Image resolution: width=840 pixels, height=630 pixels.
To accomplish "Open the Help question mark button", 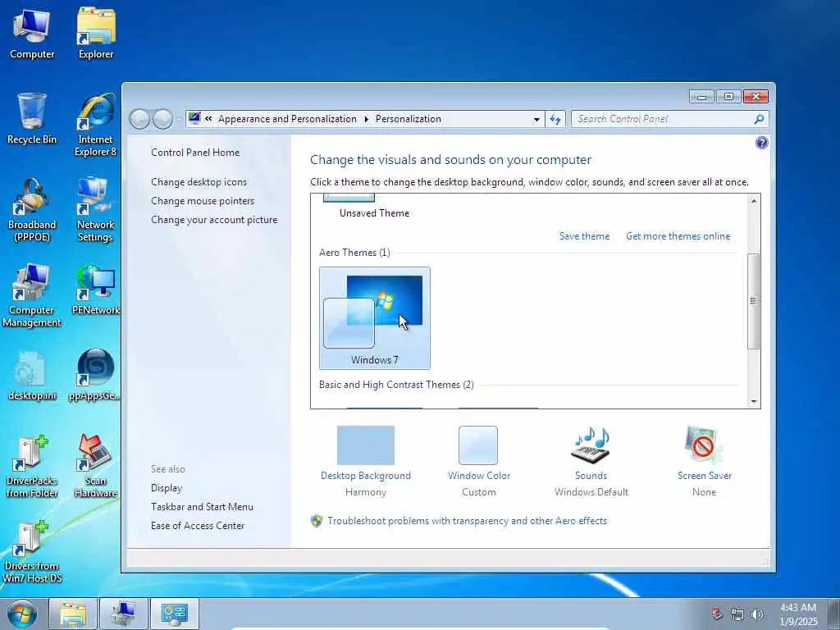I will click(761, 143).
